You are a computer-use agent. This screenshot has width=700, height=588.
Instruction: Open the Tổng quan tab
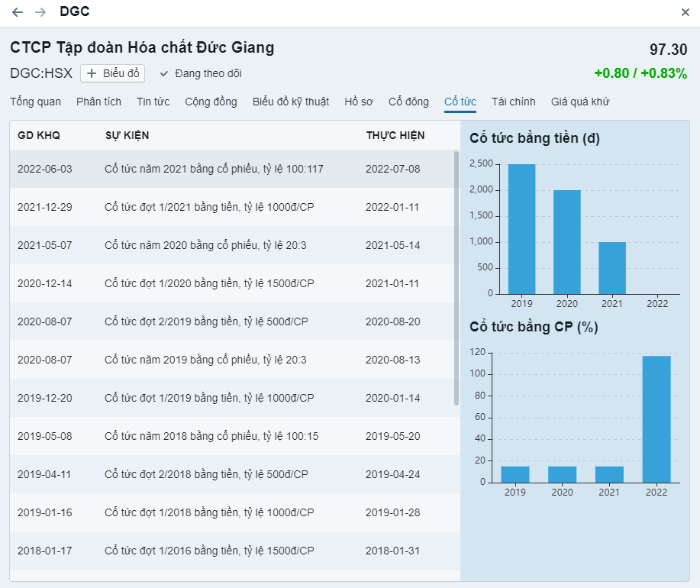(35, 102)
